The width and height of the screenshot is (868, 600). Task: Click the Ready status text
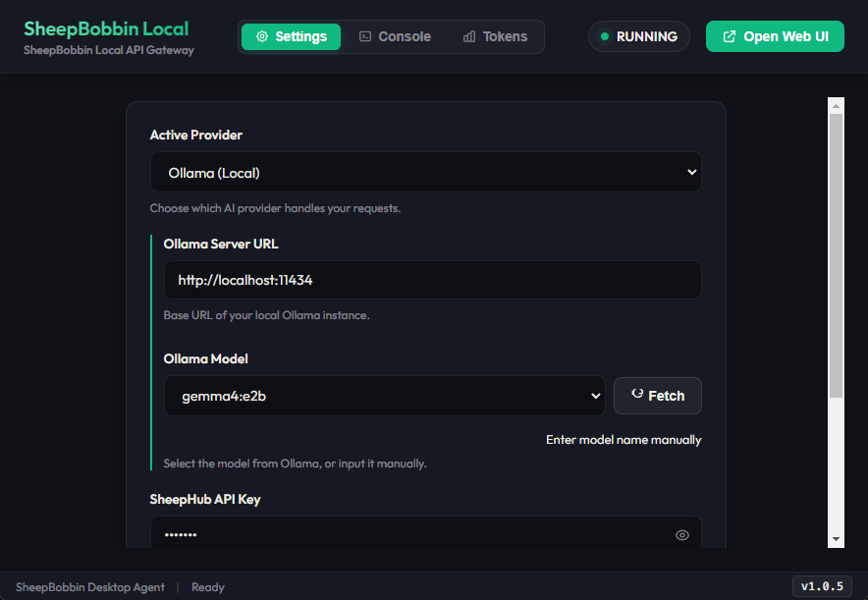coord(207,587)
